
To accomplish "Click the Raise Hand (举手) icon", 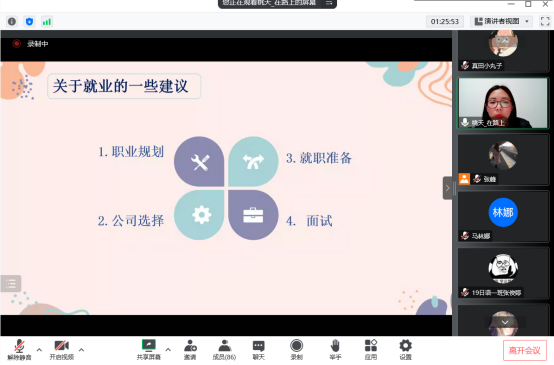I will (335, 349).
